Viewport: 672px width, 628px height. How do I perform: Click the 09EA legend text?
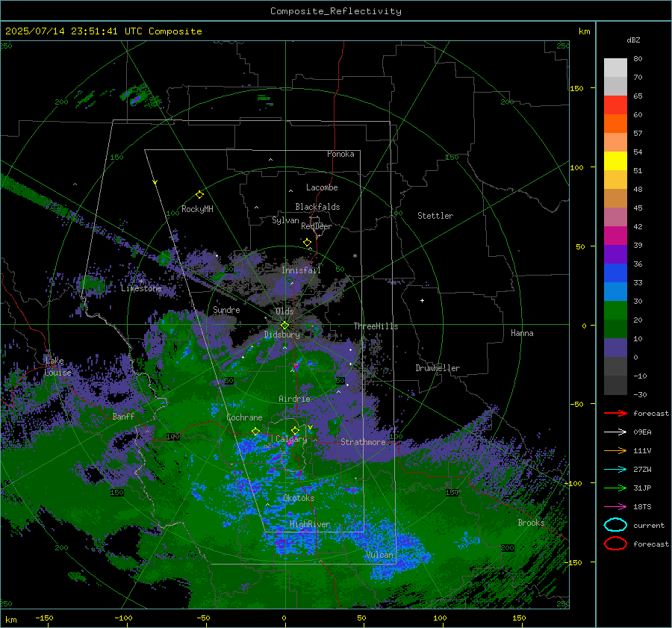(642, 432)
